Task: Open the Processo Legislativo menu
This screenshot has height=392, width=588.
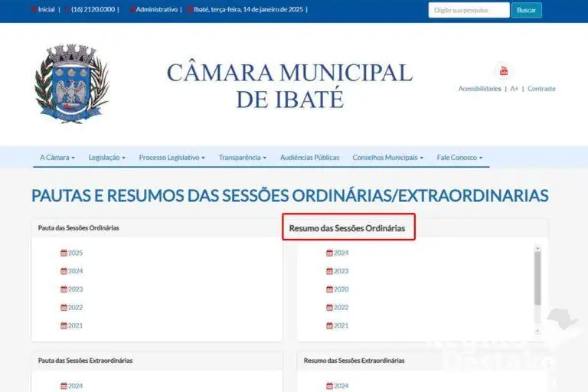Action: click(171, 158)
